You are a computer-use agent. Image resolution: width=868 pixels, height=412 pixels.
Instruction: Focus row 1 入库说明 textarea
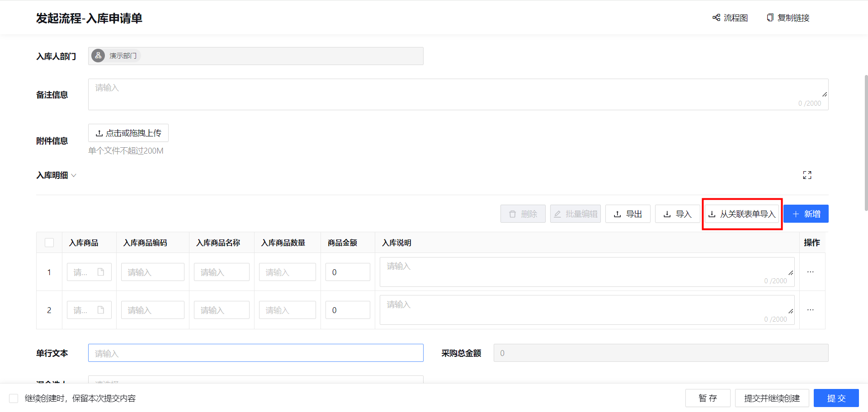coord(587,272)
